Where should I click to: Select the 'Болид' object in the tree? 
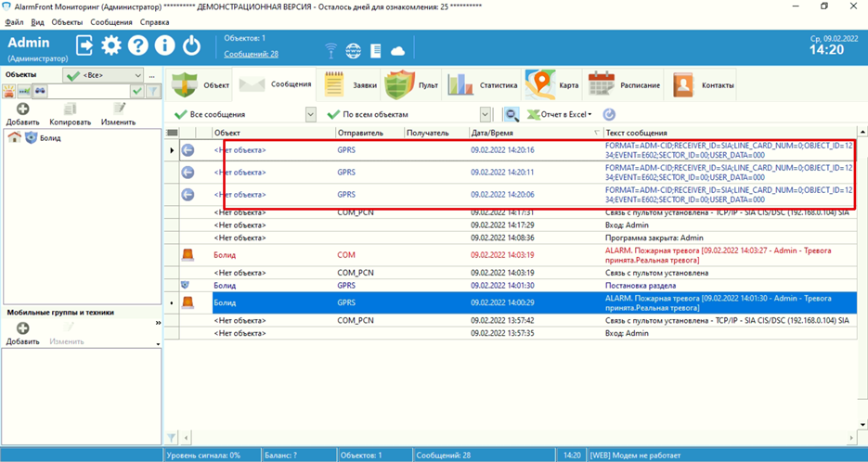coord(50,138)
